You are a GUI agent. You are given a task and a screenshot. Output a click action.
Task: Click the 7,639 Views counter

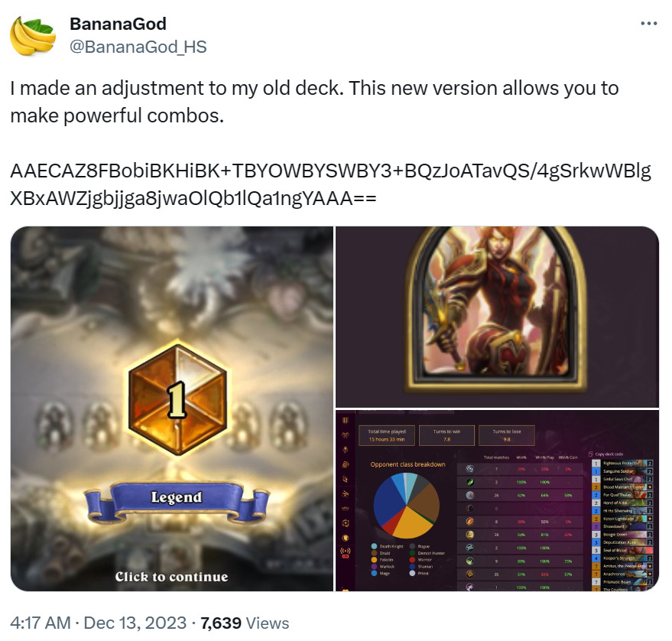tap(245, 623)
